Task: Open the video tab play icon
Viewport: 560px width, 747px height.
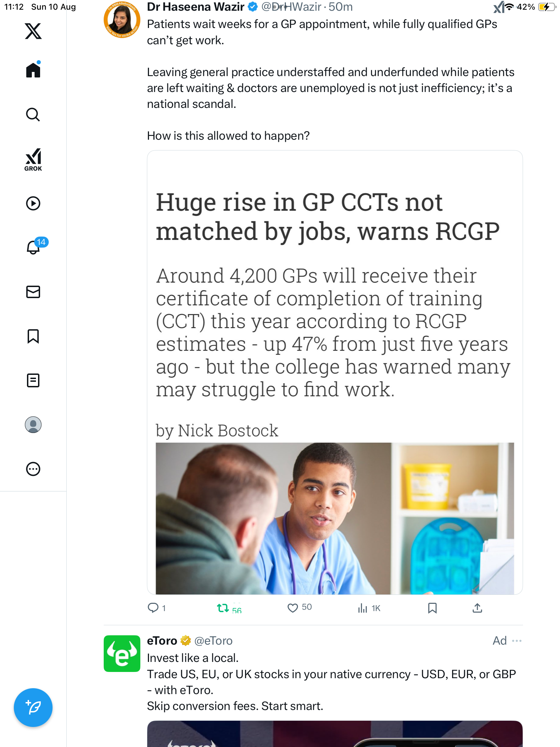Action: pyautogui.click(x=33, y=203)
